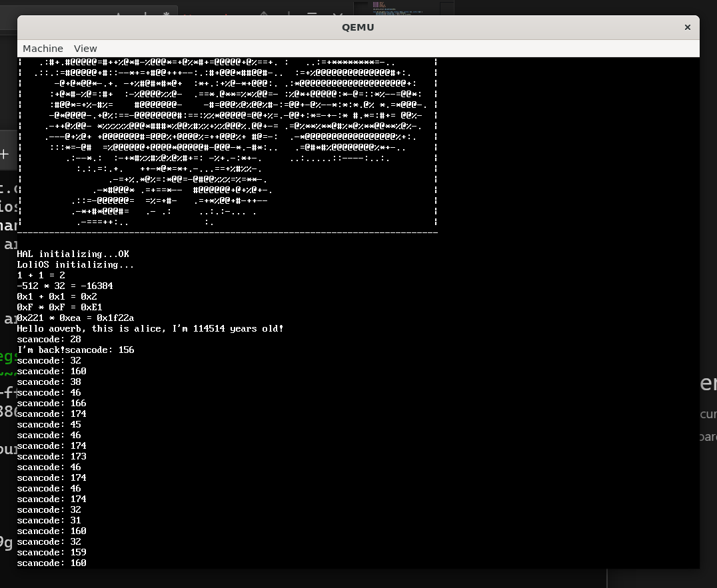Image resolution: width=717 pixels, height=588 pixels.
Task: Click the 'scancode: 31' line
Action: [x=49, y=520]
